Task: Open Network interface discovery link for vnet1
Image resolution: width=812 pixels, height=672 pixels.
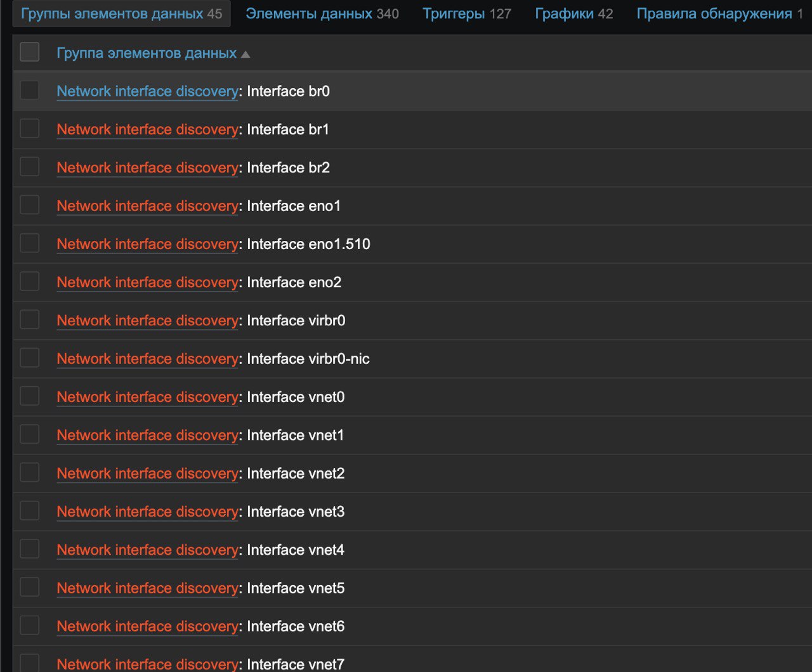Action: [x=147, y=435]
